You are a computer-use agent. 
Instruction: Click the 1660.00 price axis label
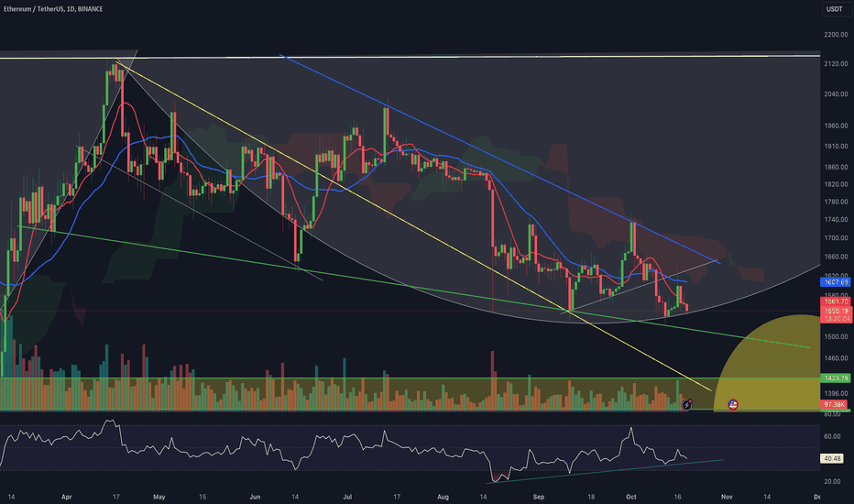pos(836,257)
